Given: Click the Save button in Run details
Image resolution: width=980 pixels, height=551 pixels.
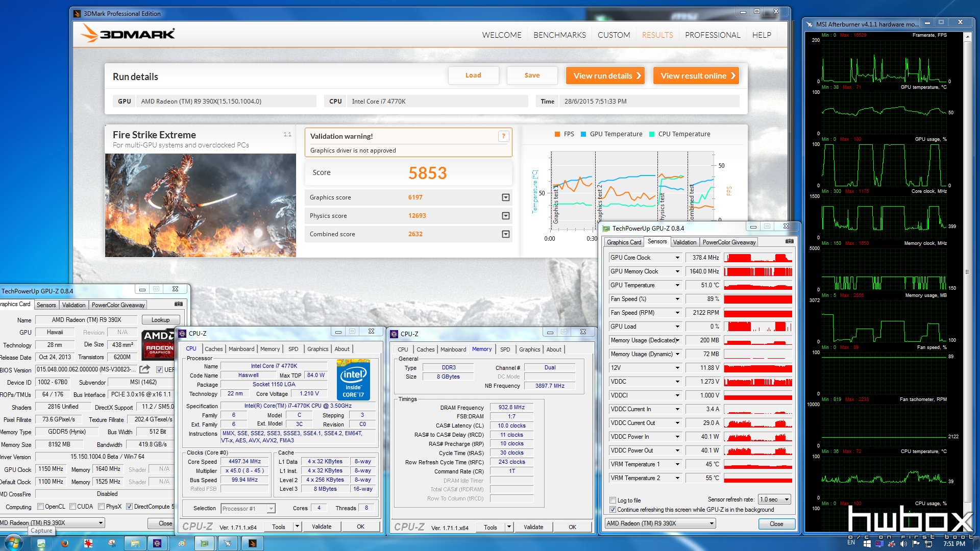Looking at the screenshot, I should click(x=532, y=76).
